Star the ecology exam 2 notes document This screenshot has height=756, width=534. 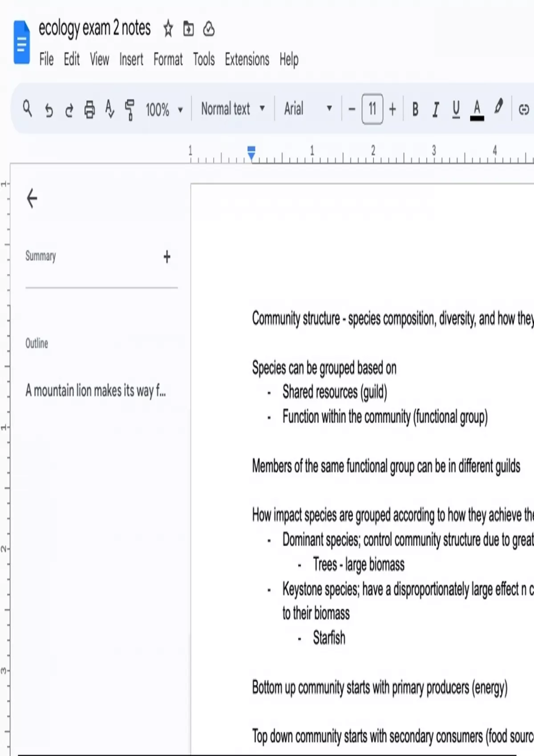click(x=168, y=29)
